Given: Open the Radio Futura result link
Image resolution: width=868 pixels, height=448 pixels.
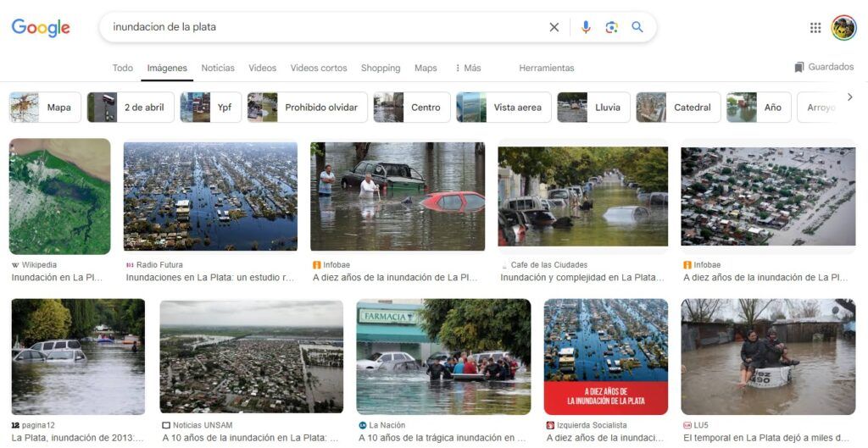Looking at the screenshot, I should click(210, 277).
